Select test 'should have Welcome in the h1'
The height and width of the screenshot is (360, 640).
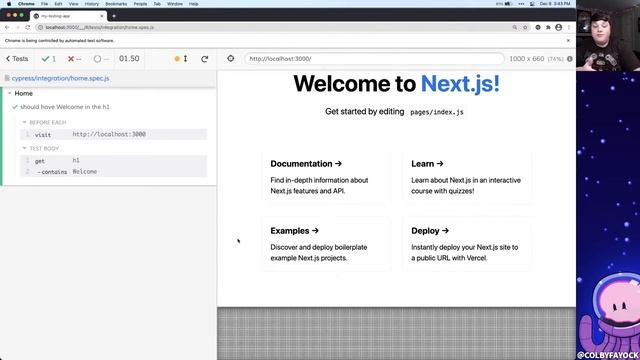pos(64,107)
